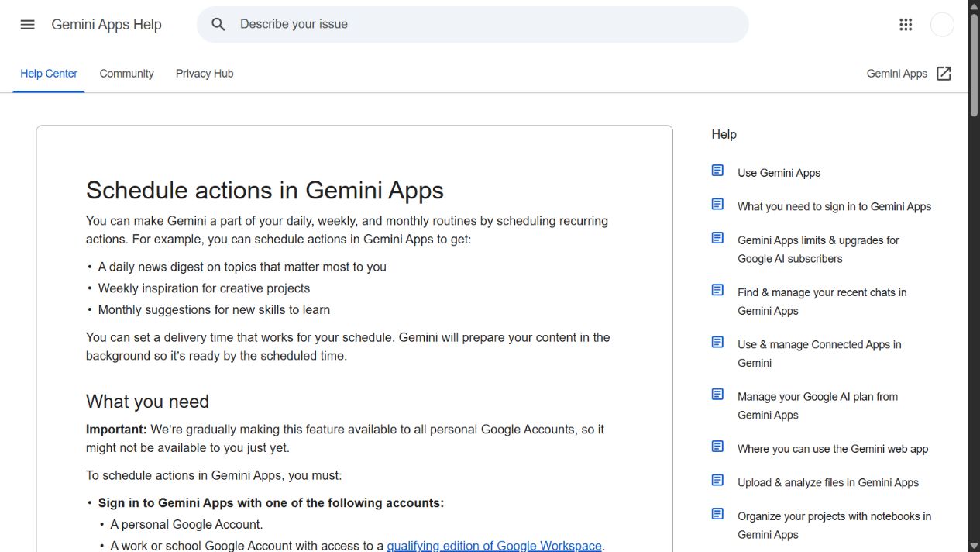Click article icon beside Where you can use Gemini
This screenshot has width=980, height=552.
pos(717,447)
